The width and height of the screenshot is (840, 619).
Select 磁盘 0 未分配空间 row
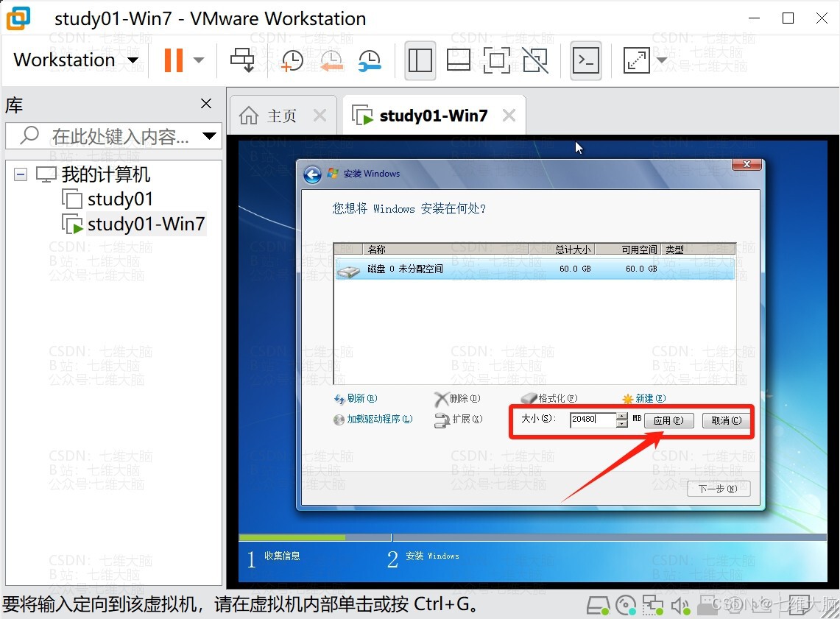coord(534,269)
